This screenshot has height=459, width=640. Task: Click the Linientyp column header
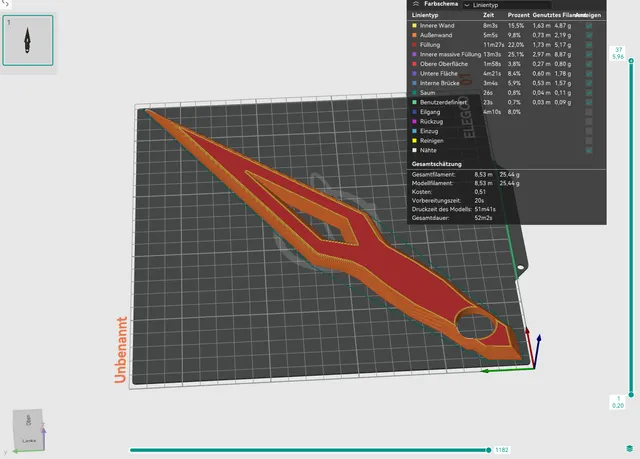(x=425, y=15)
